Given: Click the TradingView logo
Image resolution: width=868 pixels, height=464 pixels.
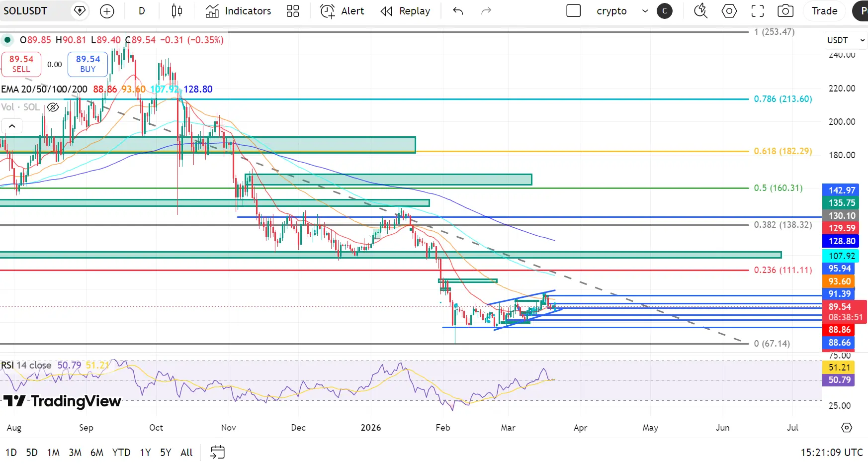Looking at the screenshot, I should click(x=62, y=401).
